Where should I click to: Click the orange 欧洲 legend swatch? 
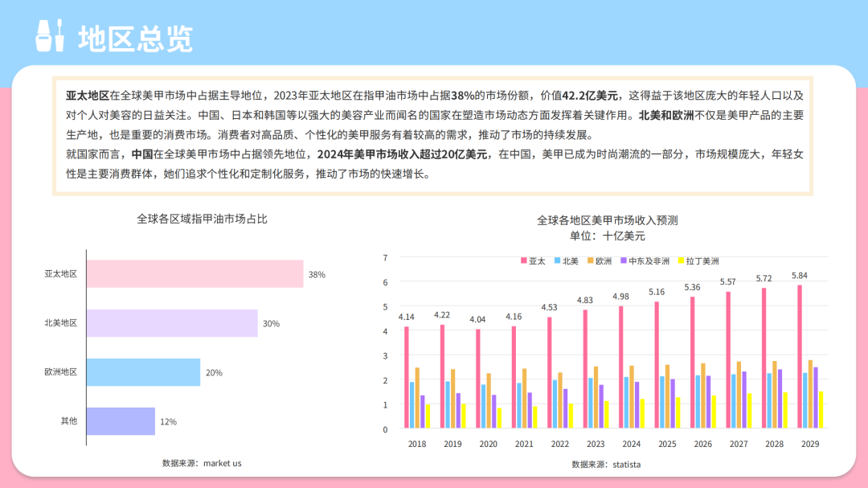click(x=591, y=260)
